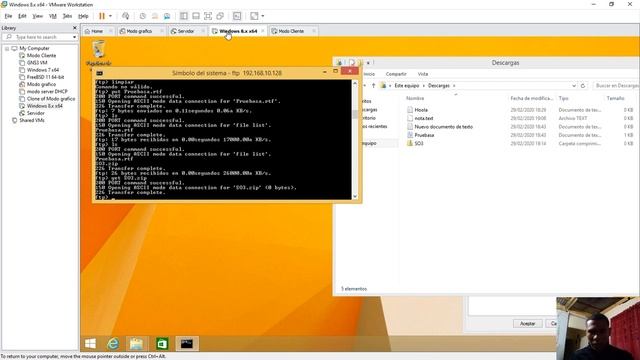Select GNS3 VM in the library
The width and height of the screenshot is (640, 360).
point(37,62)
